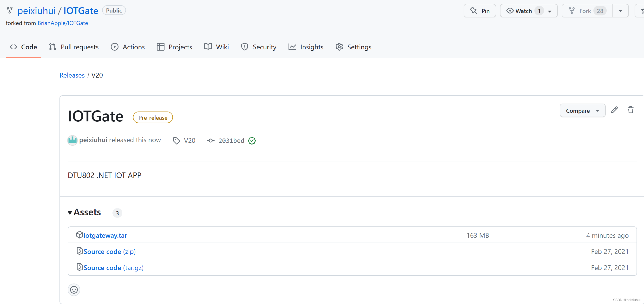Click the trash delete release icon
The width and height of the screenshot is (644, 304).
pos(631,110)
